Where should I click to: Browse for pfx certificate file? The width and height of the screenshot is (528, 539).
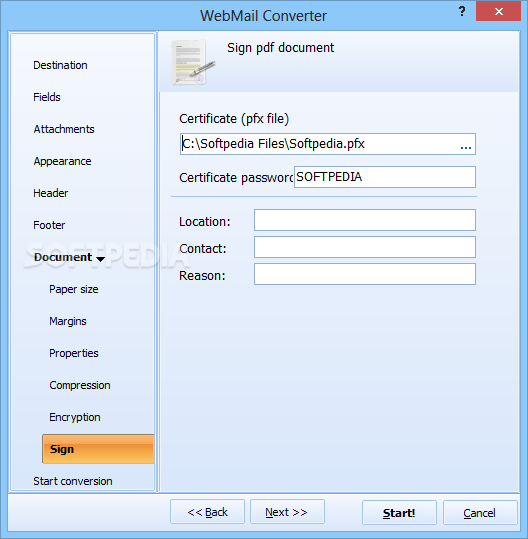[x=466, y=146]
